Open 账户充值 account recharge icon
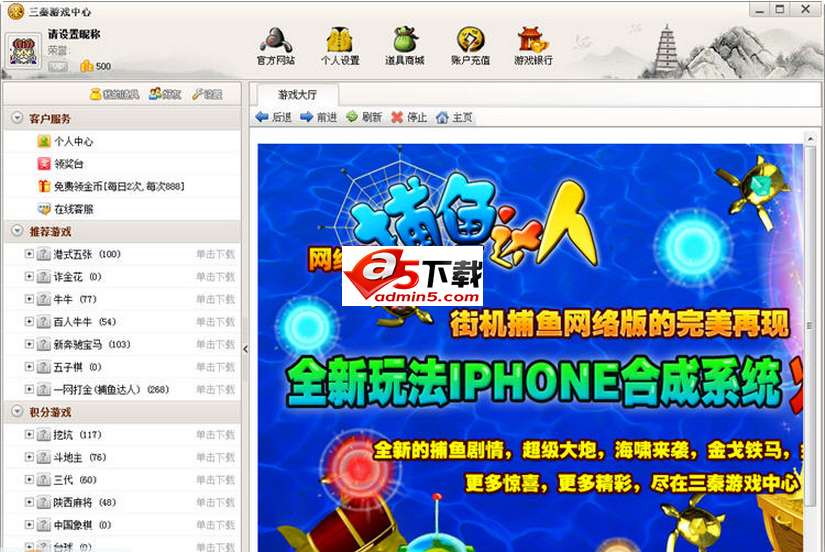 coord(470,46)
